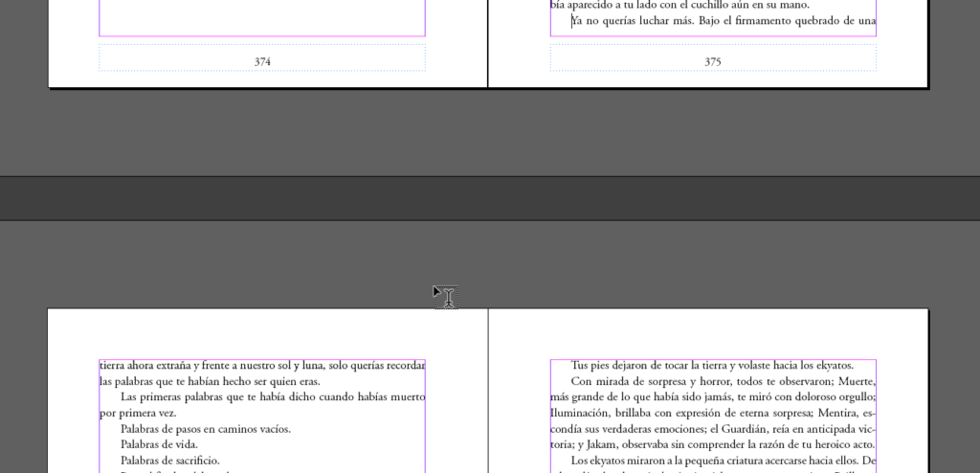980x473 pixels.
Task: Place cursor in "Las primeras palabras" line
Action: coord(272,396)
